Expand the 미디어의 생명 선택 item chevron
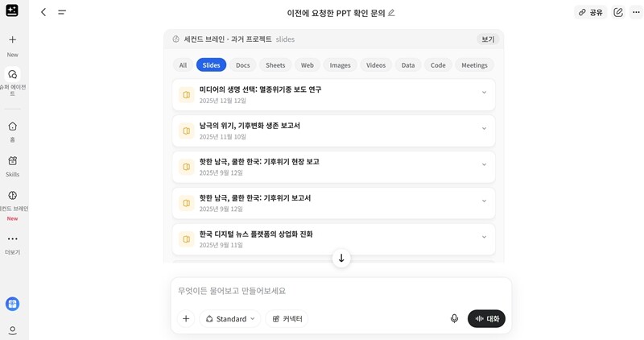This screenshot has height=340, width=644. click(x=485, y=93)
